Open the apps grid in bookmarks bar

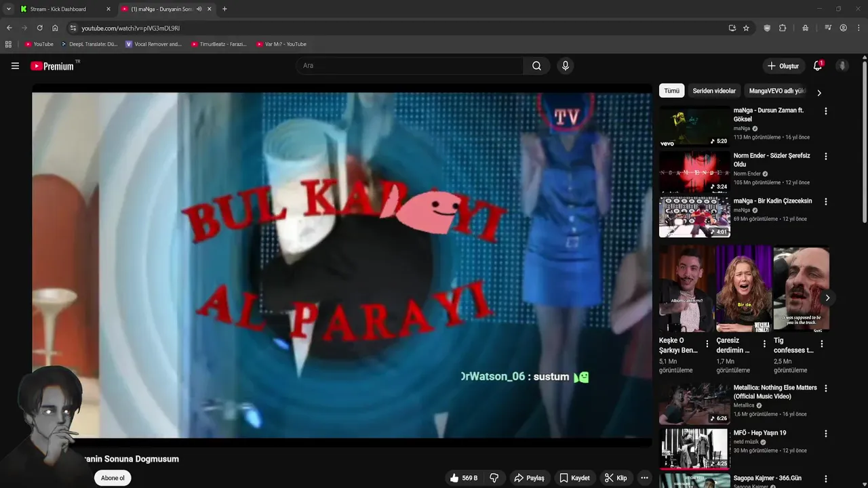8,44
